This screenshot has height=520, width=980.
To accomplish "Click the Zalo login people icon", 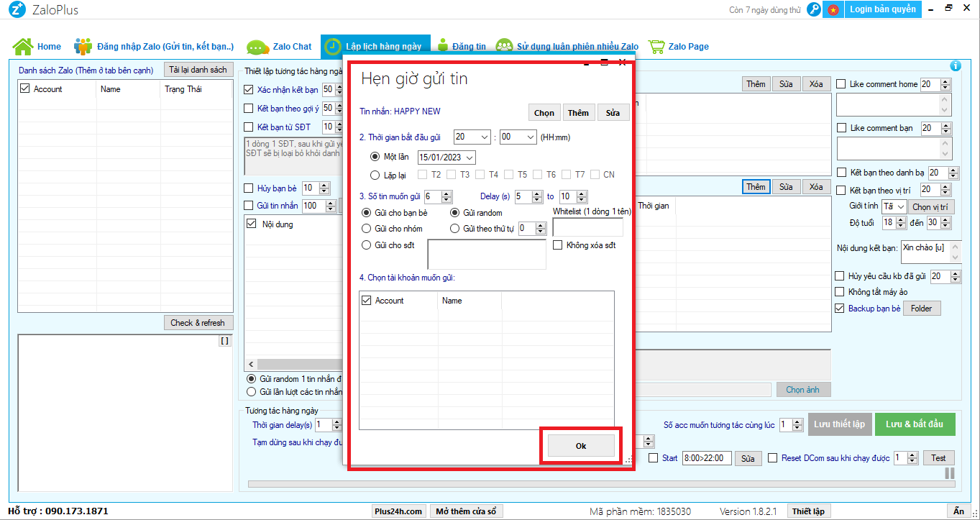I will tap(83, 47).
